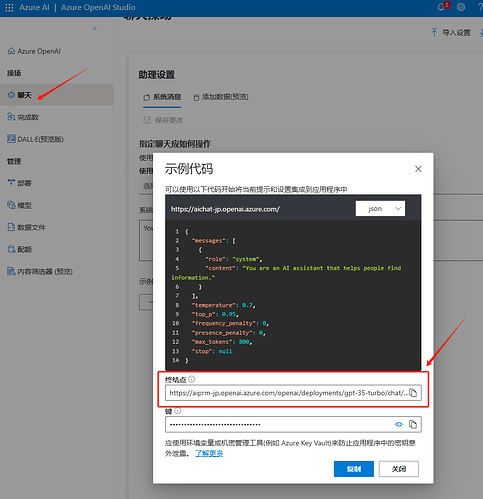
Task: Copy the key with copy icon
Action: click(413, 424)
